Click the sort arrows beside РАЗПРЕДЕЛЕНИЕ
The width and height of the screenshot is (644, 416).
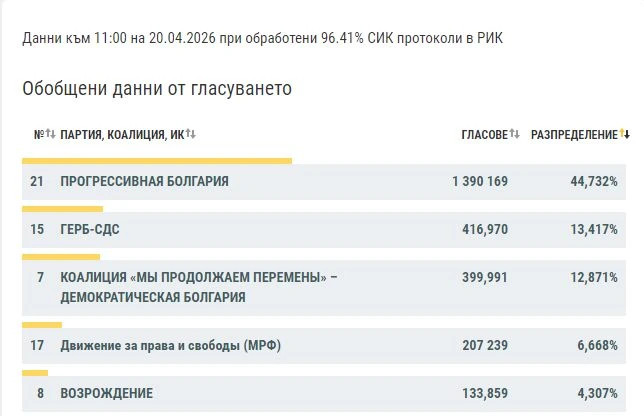coord(625,135)
